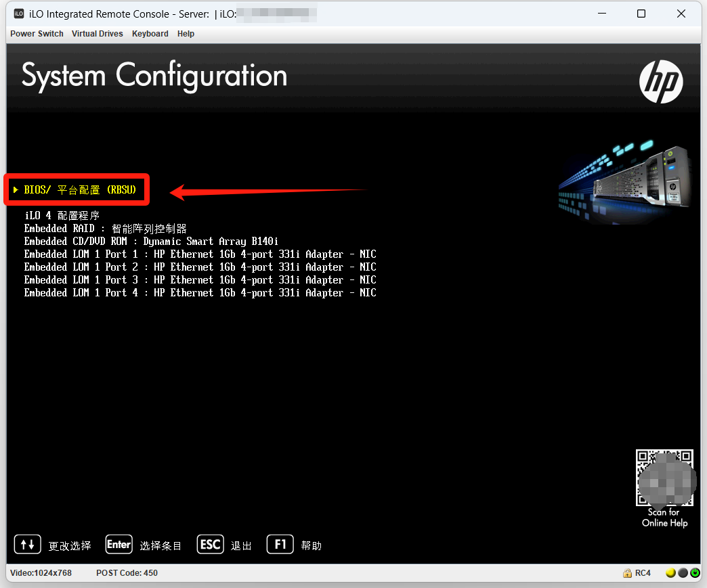
Task: Select BIOS/平台配置 (RBSU) entry
Action: pos(80,190)
